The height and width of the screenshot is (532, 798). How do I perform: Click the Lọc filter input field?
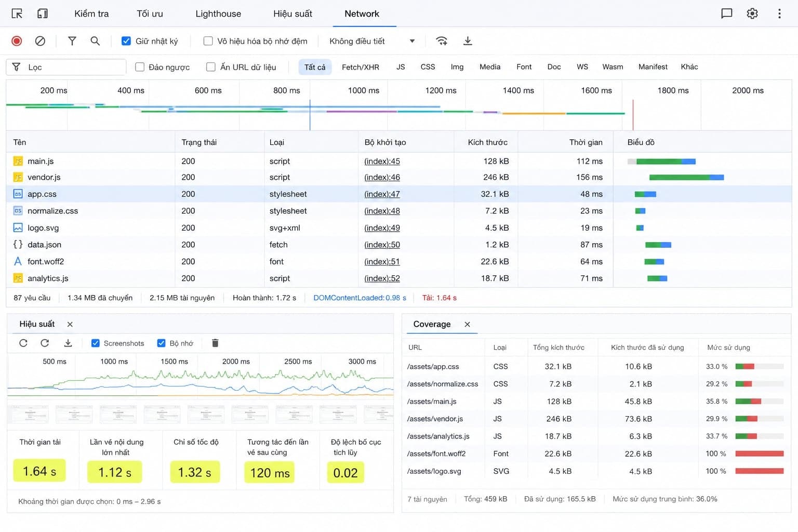coord(66,67)
